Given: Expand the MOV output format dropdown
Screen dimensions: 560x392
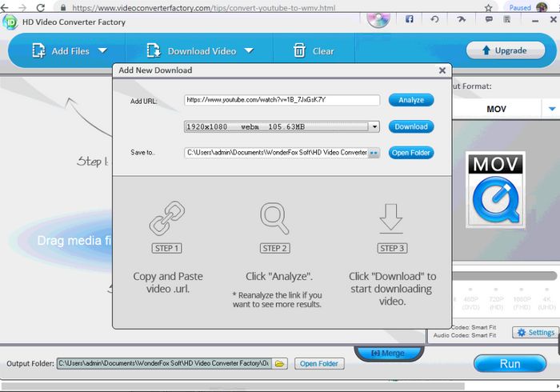Looking at the screenshot, I should click(x=552, y=109).
